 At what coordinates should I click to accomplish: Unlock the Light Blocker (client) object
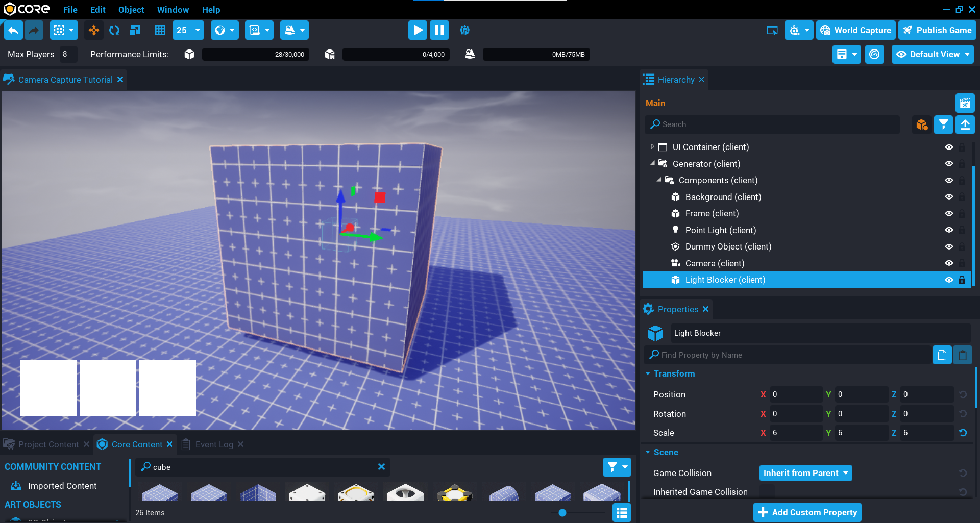tap(962, 280)
